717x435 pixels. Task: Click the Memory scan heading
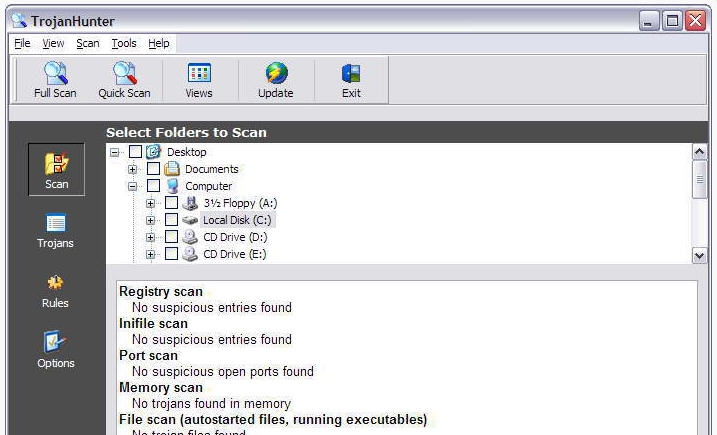coord(161,388)
